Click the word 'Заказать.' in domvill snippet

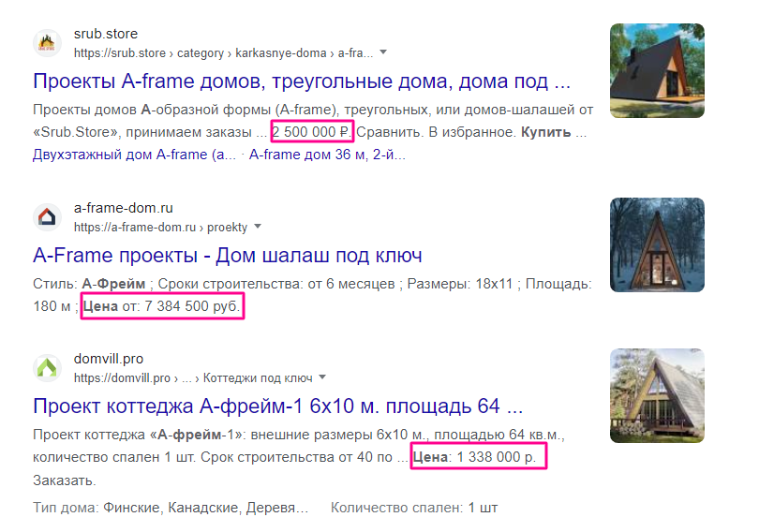click(x=65, y=480)
